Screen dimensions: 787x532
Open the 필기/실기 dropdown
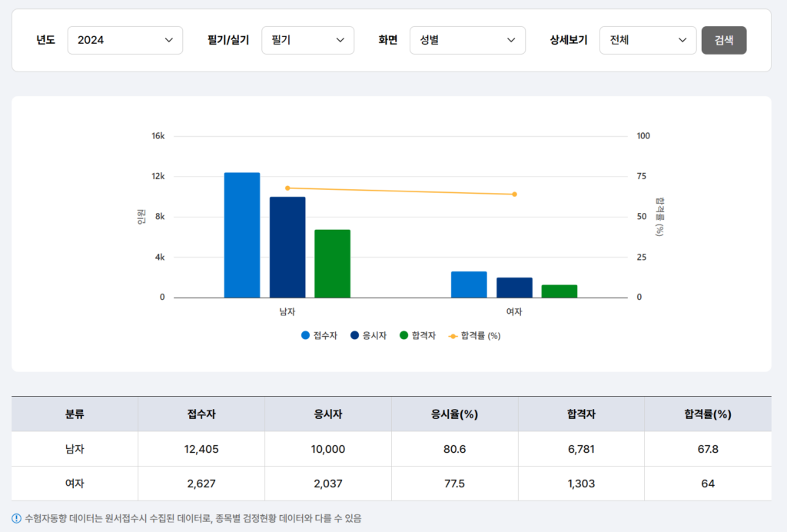point(307,40)
